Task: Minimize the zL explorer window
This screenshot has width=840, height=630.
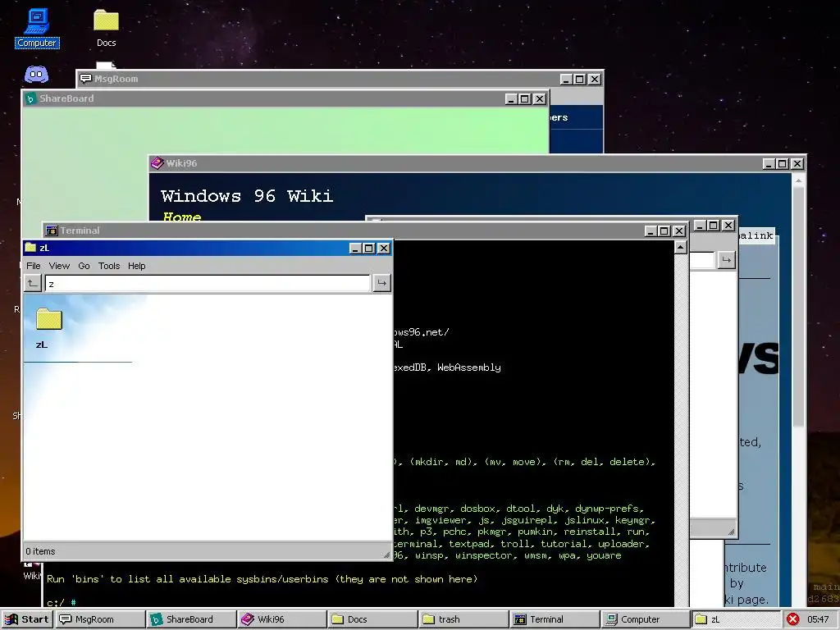Action: click(355, 248)
